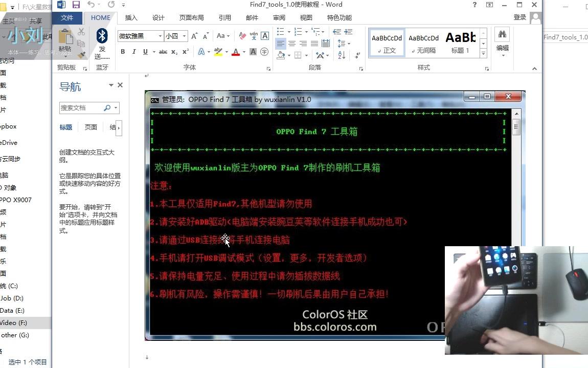
Task: Apply subscript formatting
Action: pos(174,52)
